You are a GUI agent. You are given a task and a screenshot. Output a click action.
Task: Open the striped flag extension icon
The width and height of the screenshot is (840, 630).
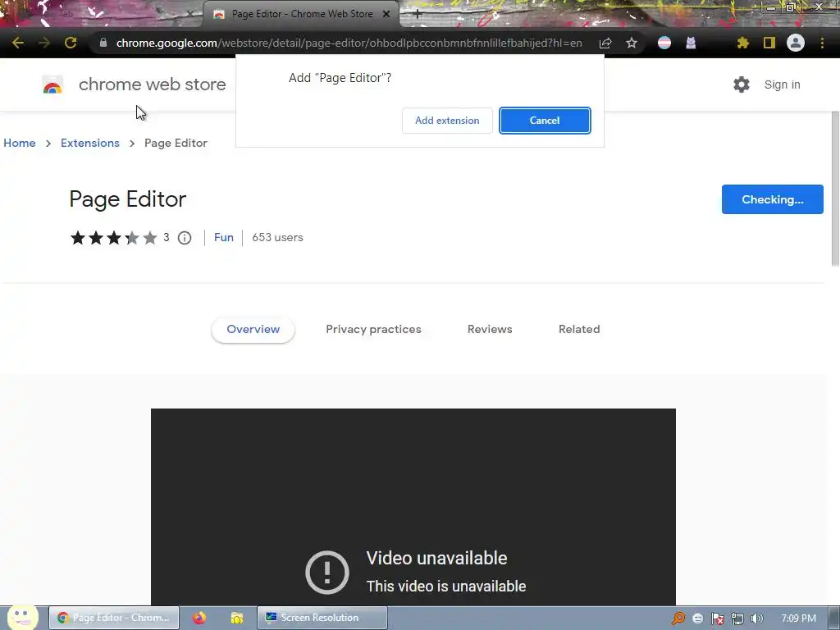tap(664, 43)
